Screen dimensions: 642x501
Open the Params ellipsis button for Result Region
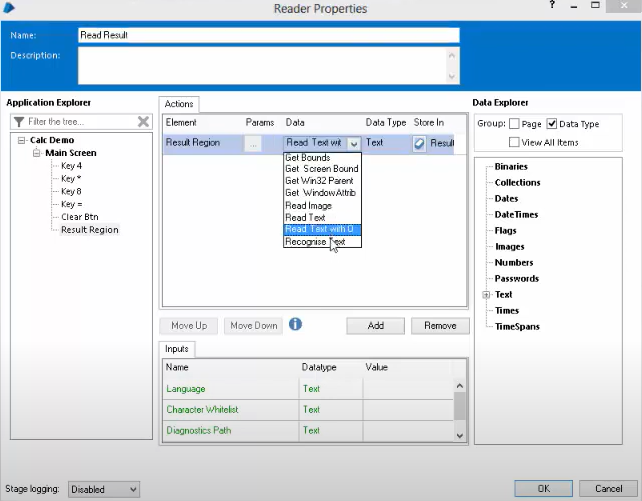click(x=253, y=144)
